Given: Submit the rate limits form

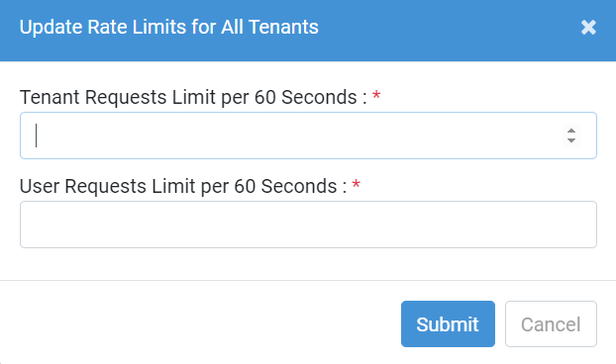Looking at the screenshot, I should click(448, 324).
